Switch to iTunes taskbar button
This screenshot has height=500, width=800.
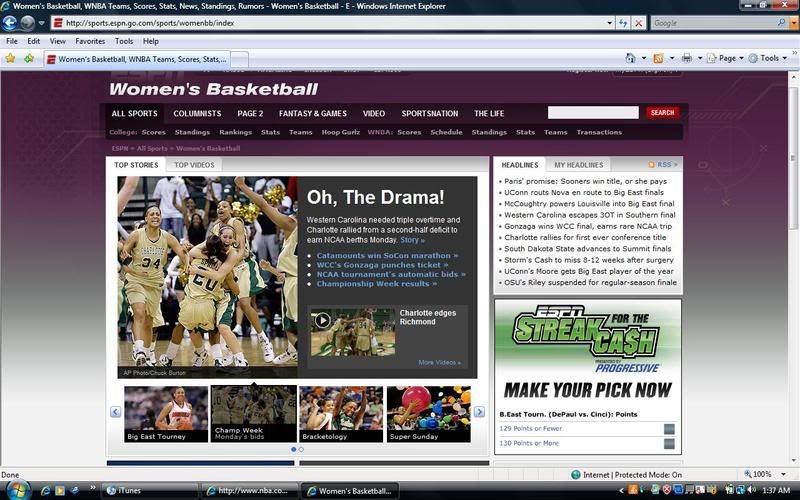coord(149,491)
